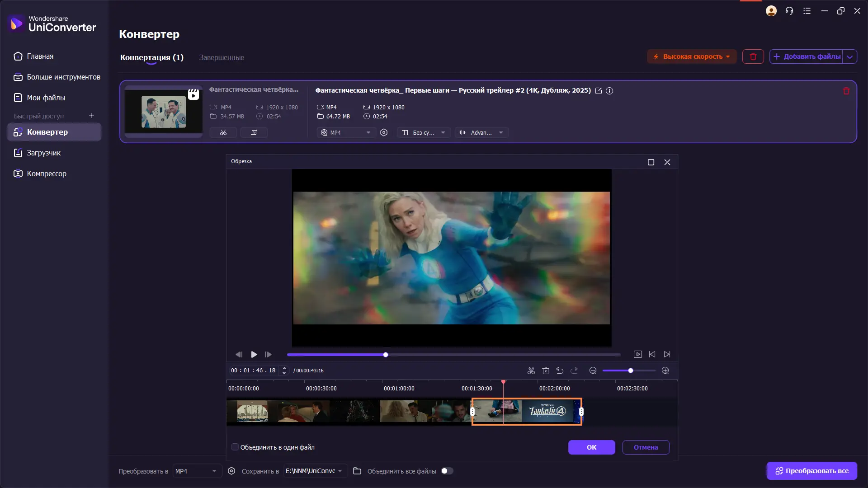
Task: Switch to the "Завершенные" tab
Action: 222,57
